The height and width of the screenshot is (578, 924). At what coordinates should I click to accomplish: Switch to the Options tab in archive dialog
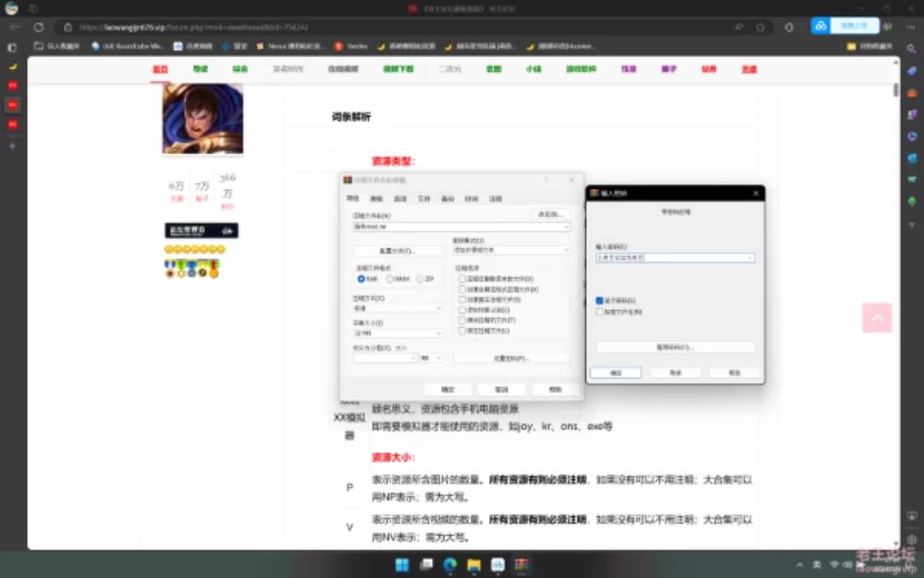click(400, 198)
